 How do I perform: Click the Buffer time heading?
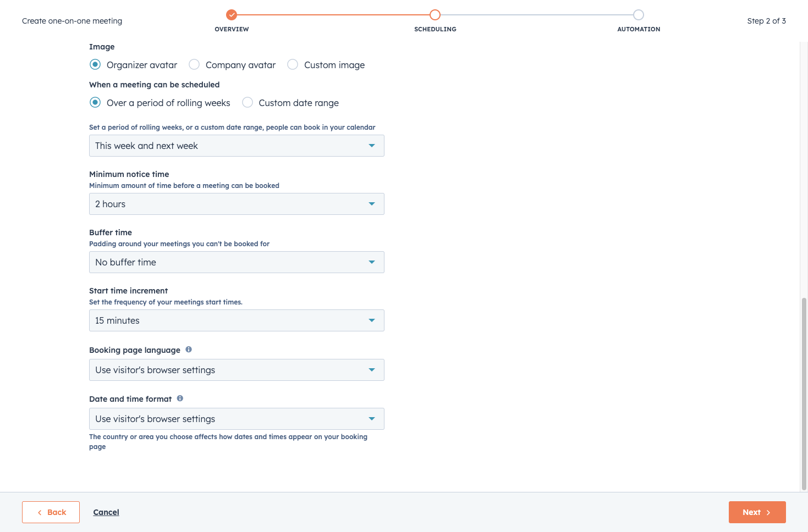point(111,232)
